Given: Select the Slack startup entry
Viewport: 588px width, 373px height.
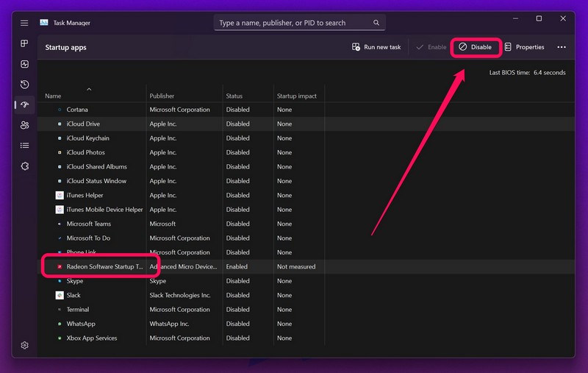Looking at the screenshot, I should (x=73, y=295).
